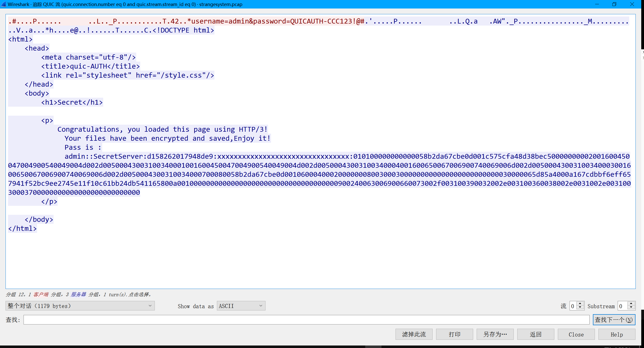The width and height of the screenshot is (644, 348).
Task: Maximize the follow stream window
Action: [614, 4]
